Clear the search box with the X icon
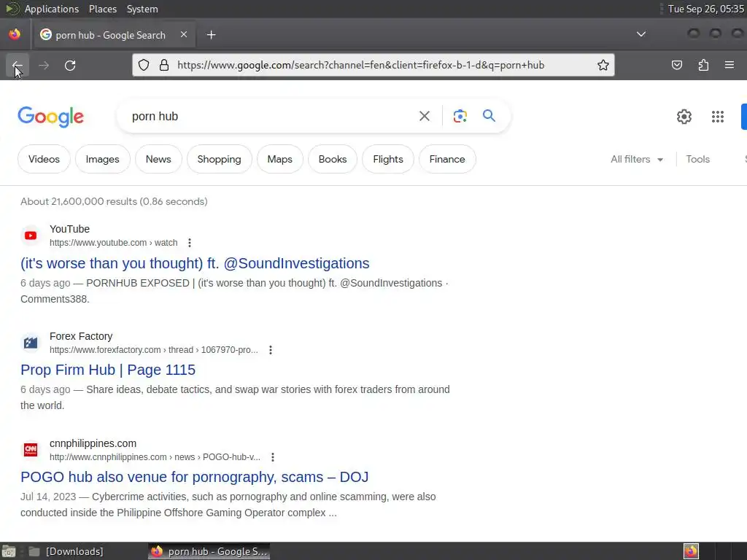This screenshot has height=560, width=747. [425, 116]
